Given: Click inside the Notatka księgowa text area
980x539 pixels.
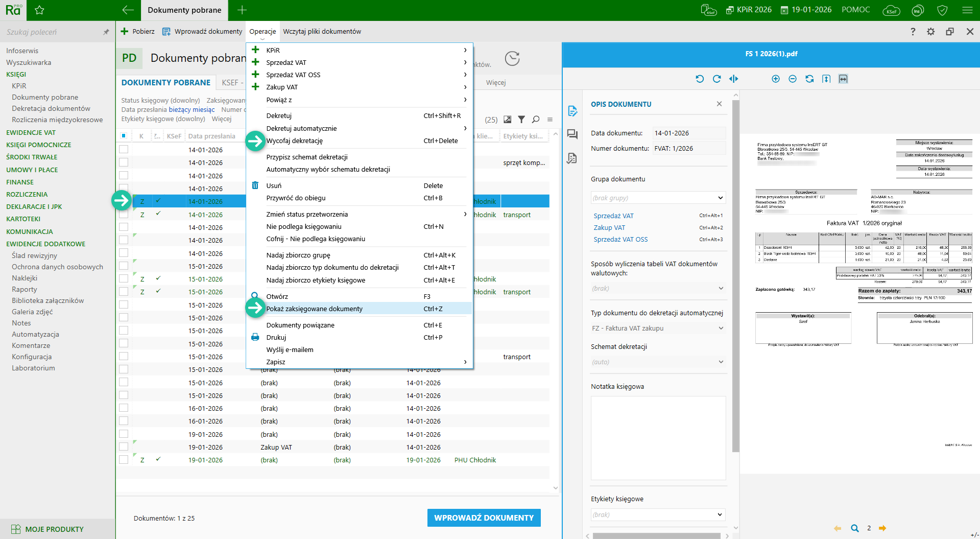Looking at the screenshot, I should (x=658, y=437).
